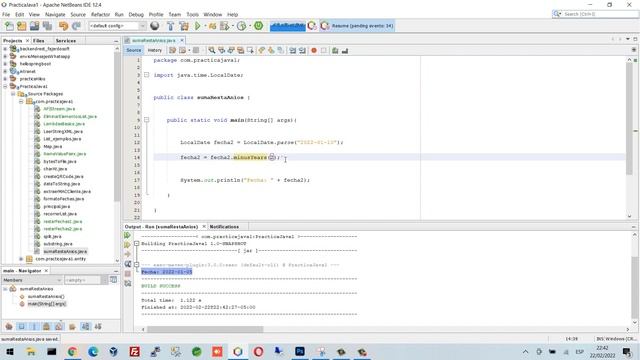Click the Source editor view button
This screenshot has height=360, width=640.
(133, 50)
